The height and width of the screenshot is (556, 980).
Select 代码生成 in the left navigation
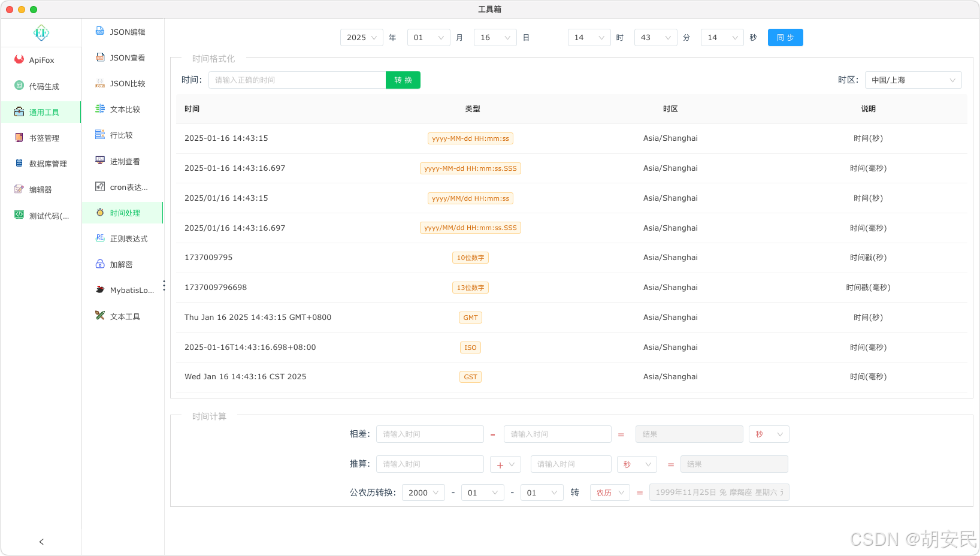point(41,86)
